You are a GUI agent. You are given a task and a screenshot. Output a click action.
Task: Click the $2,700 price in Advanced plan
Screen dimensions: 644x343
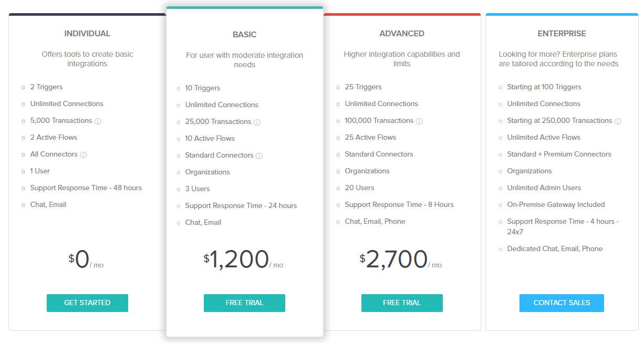398,258
